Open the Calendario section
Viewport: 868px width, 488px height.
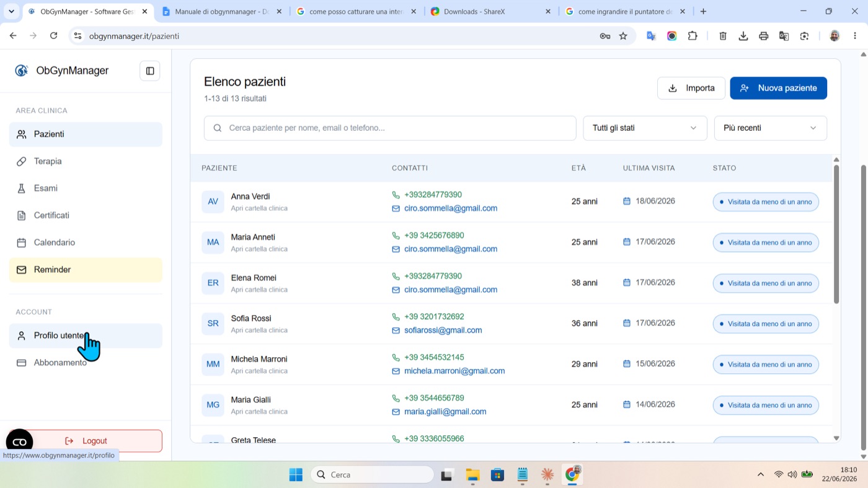click(86, 242)
